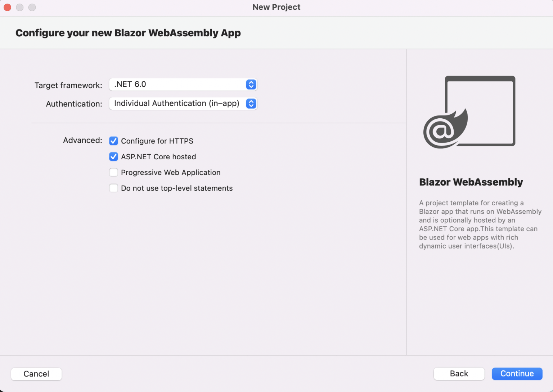Viewport: 553px width, 392px height.
Task: Enable Progressive Web Application checkbox
Action: point(113,173)
